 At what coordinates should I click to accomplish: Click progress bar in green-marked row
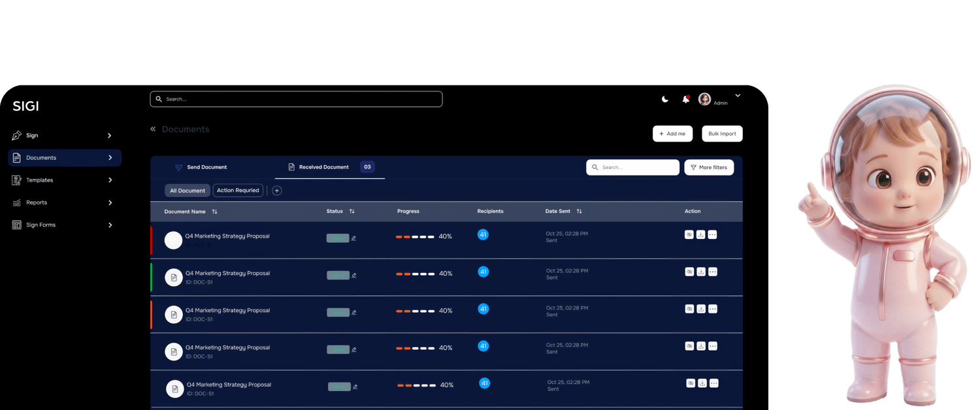coord(415,274)
